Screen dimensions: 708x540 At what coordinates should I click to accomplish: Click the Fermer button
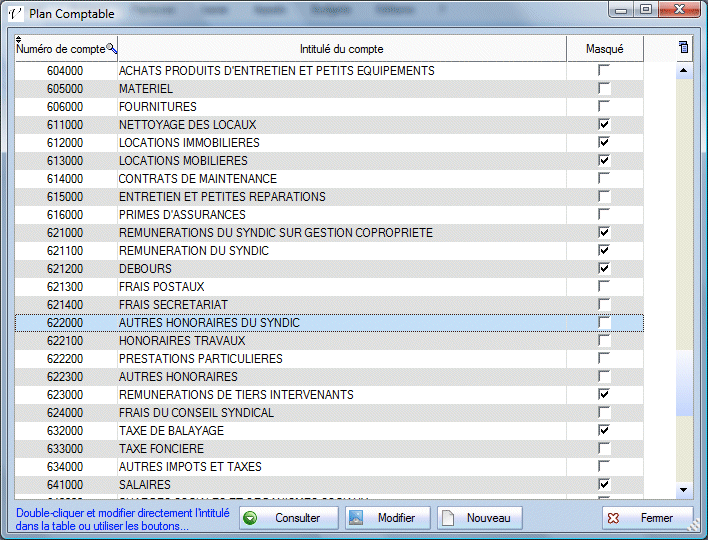(647, 518)
